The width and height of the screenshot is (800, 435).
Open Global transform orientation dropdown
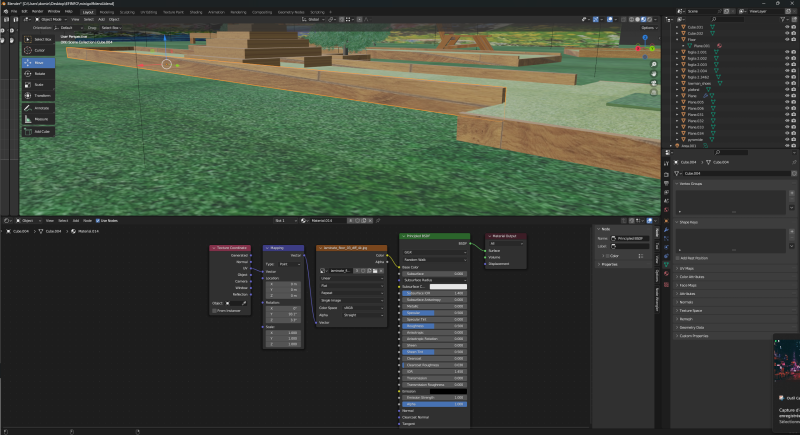click(x=313, y=19)
